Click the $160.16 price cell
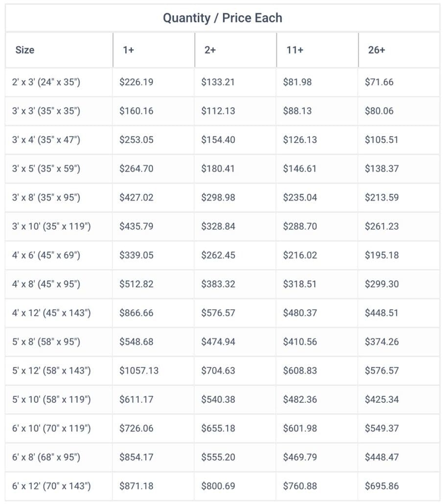 (136, 111)
